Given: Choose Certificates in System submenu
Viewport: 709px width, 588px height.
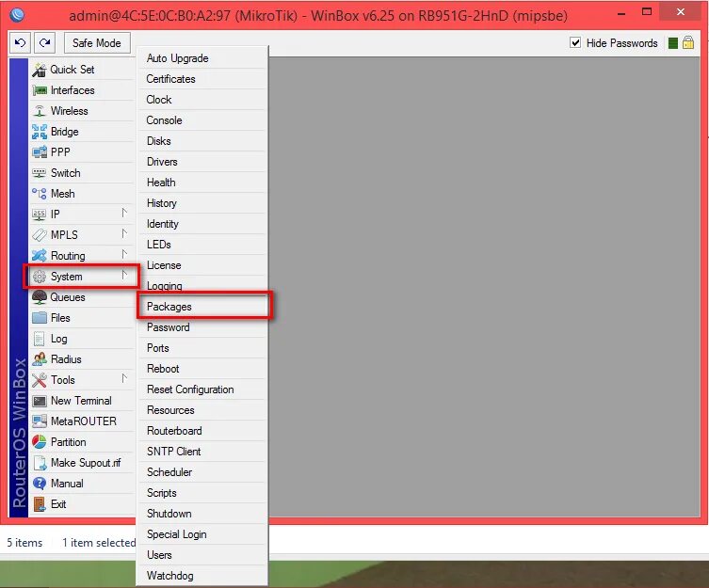Looking at the screenshot, I should pyautogui.click(x=202, y=79).
